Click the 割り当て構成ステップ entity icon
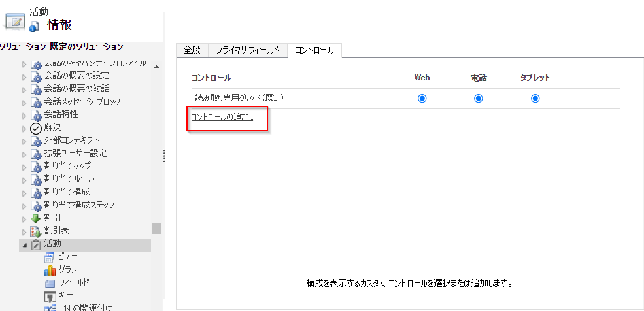Screen dimensions: 644x311 point(37,206)
